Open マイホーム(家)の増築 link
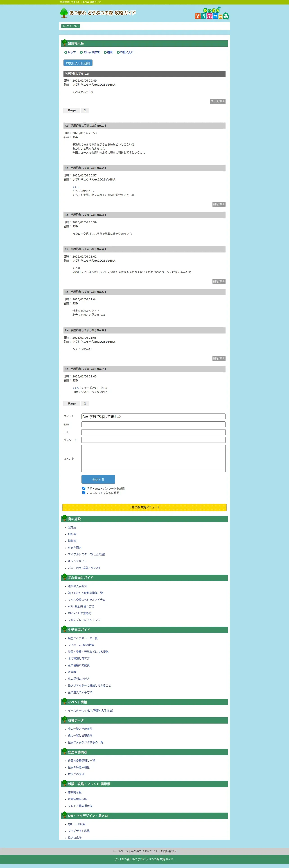The image size is (289, 868). pyautogui.click(x=81, y=645)
